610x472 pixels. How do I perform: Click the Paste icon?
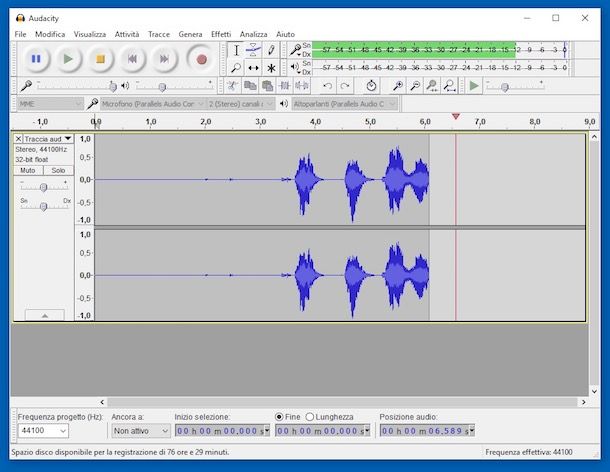tap(267, 86)
